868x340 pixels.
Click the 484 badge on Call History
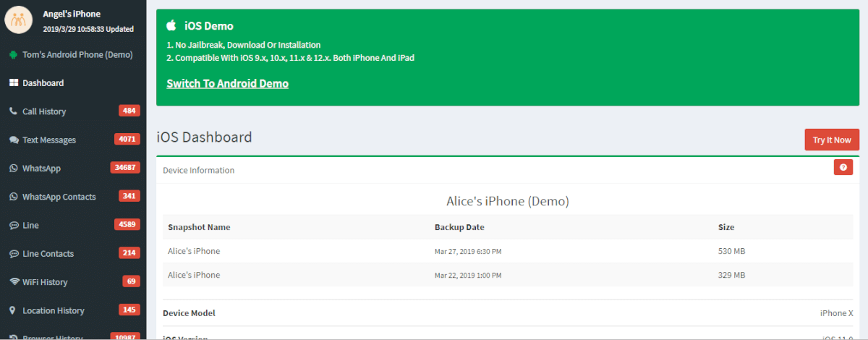[129, 111]
